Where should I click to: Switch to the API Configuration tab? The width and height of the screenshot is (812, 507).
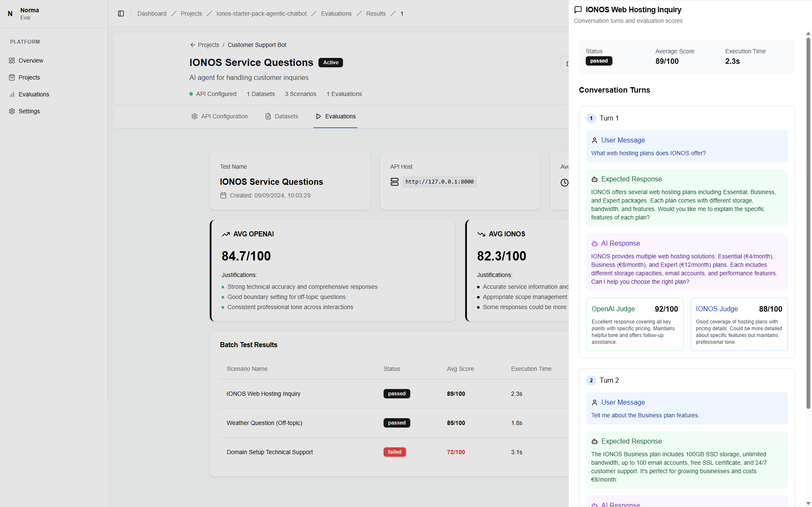tap(224, 116)
